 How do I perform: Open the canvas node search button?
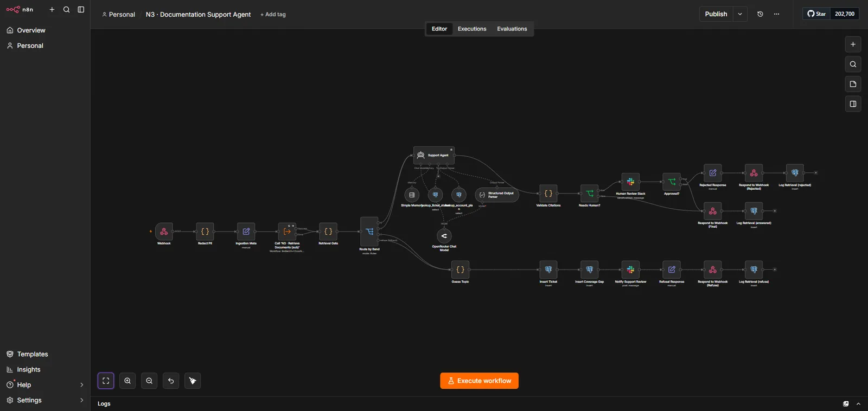pyautogui.click(x=853, y=65)
